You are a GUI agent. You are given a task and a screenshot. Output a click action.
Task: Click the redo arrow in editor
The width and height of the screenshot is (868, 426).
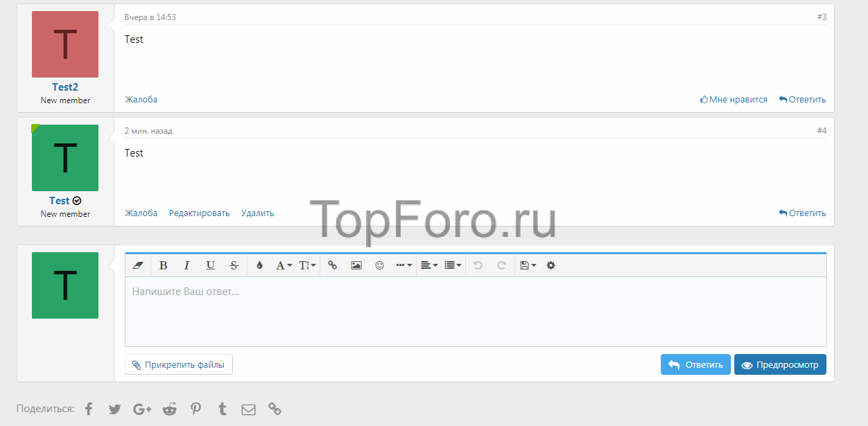(x=501, y=265)
